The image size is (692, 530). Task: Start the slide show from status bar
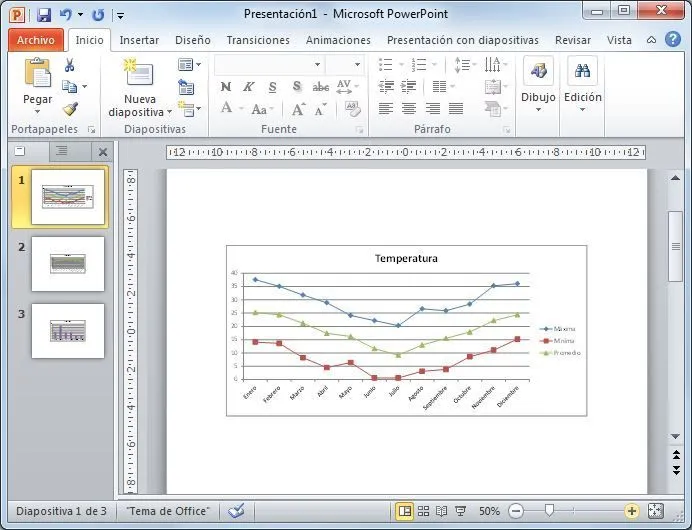coord(460,511)
